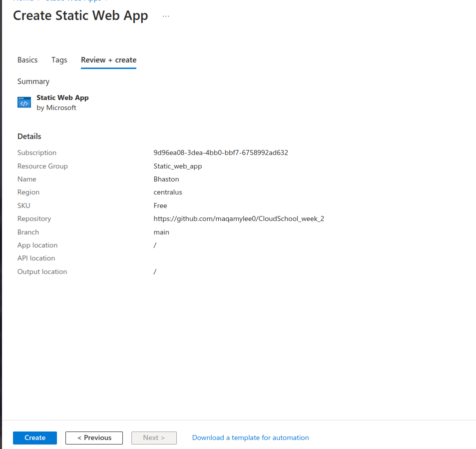Open the Tags tab

[x=59, y=60]
